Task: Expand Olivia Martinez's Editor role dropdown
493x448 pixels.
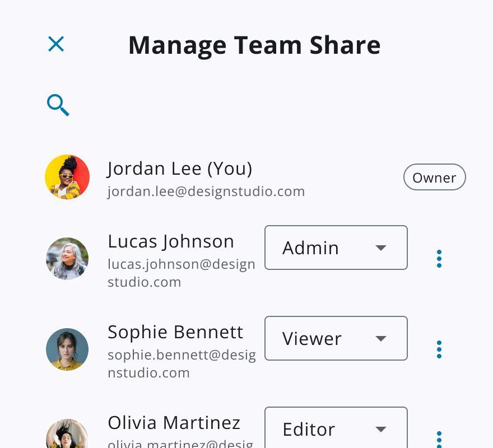Action: [x=336, y=428]
